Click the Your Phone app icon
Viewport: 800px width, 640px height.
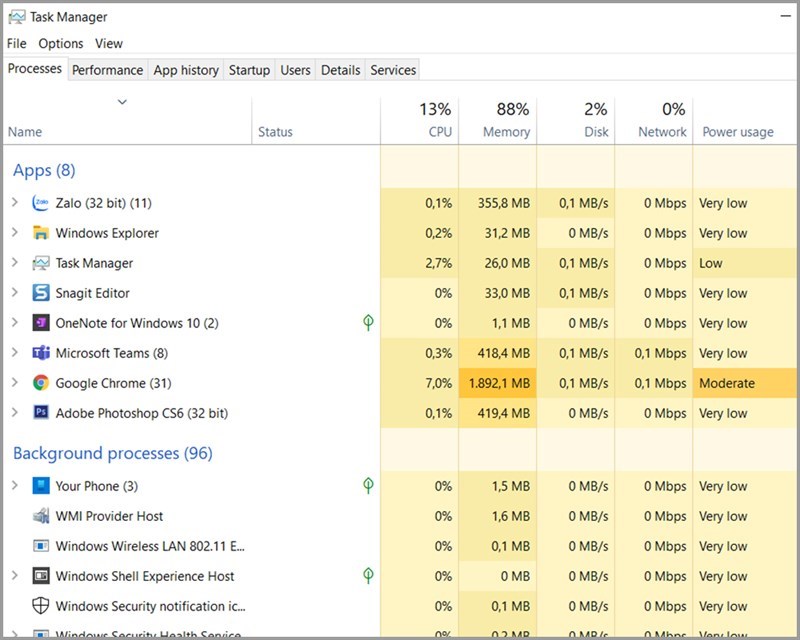point(41,486)
